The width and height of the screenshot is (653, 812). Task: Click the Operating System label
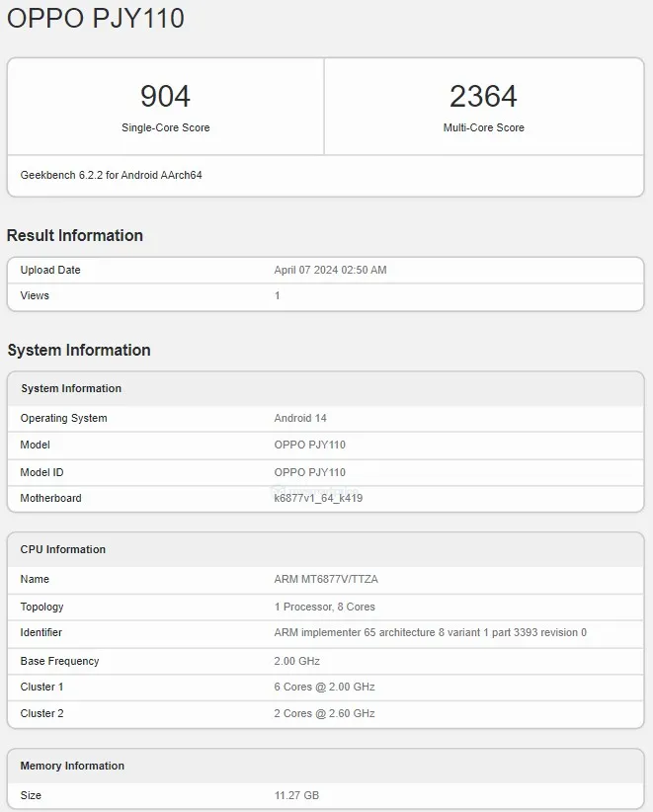63,418
